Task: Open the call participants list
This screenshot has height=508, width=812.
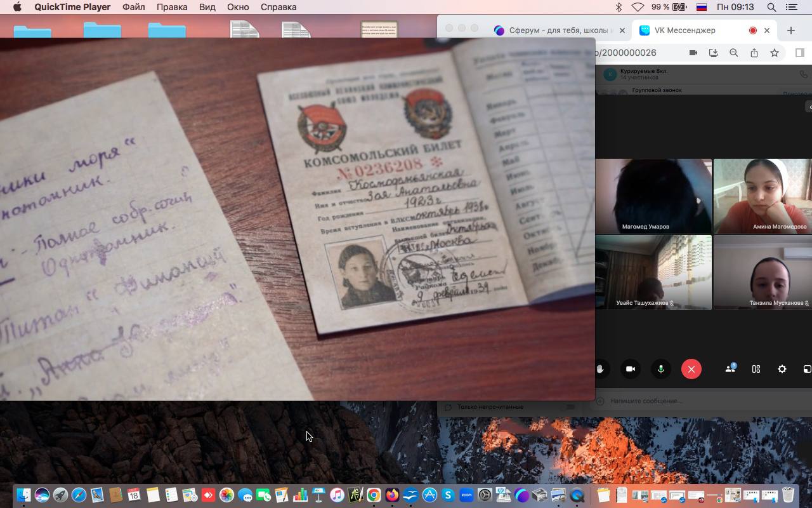Action: (x=730, y=369)
